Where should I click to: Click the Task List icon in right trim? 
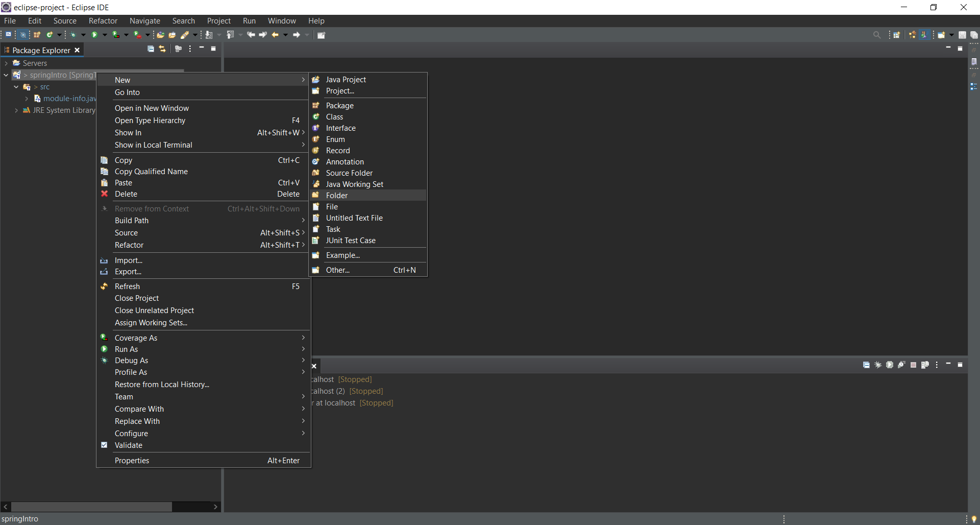[974, 62]
